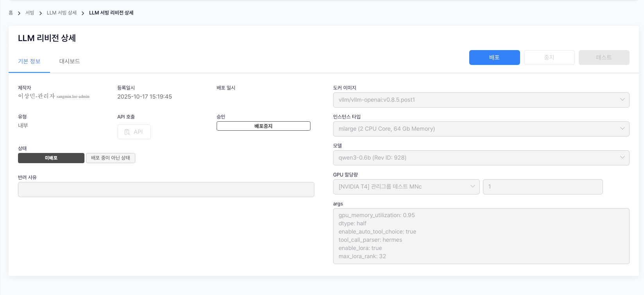The height and width of the screenshot is (295, 644).
Task: Click the 중지 stop button
Action: [x=549, y=58]
